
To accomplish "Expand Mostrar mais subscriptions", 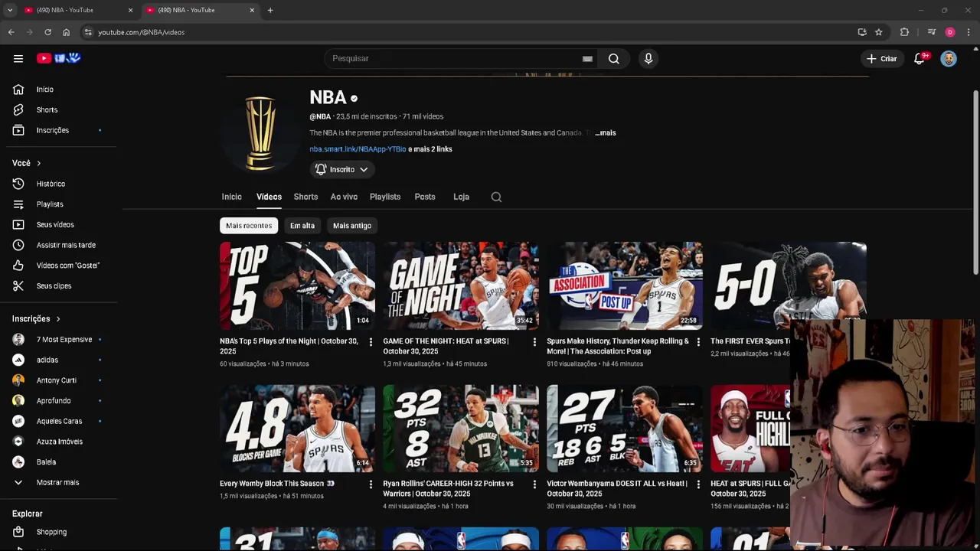I will click(x=58, y=482).
